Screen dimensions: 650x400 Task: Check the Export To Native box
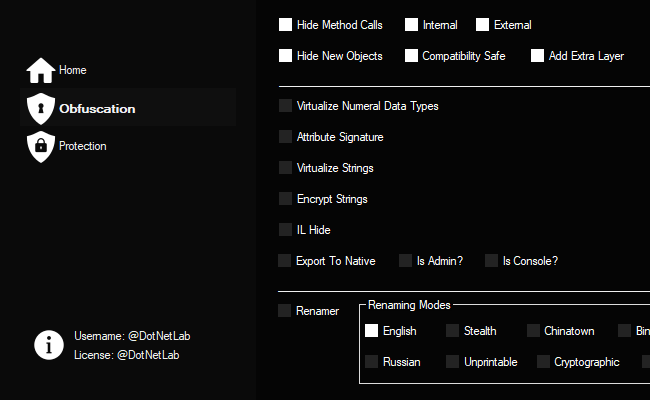pyautogui.click(x=286, y=261)
